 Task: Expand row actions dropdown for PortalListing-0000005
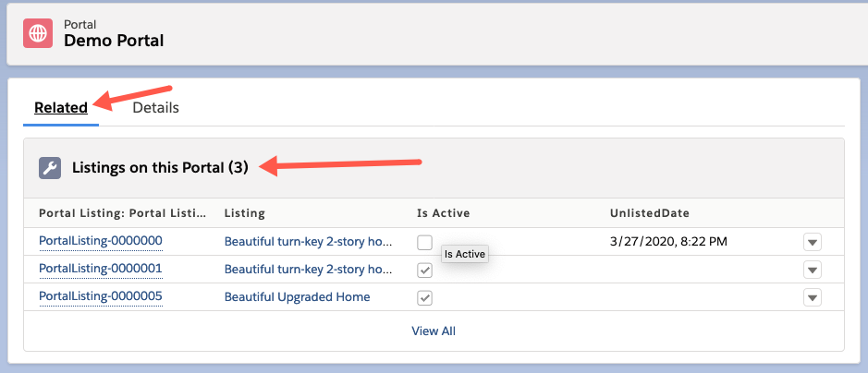coord(812,298)
